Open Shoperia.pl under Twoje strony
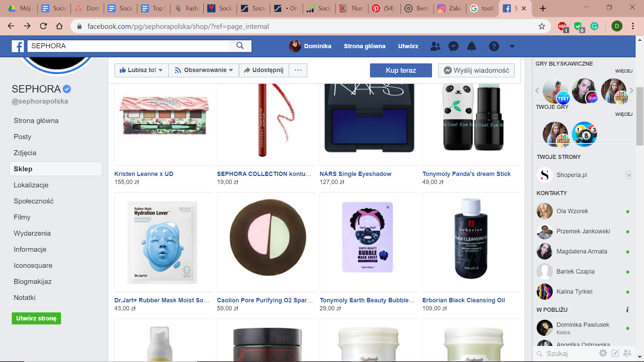The height and width of the screenshot is (362, 644). 584,175
